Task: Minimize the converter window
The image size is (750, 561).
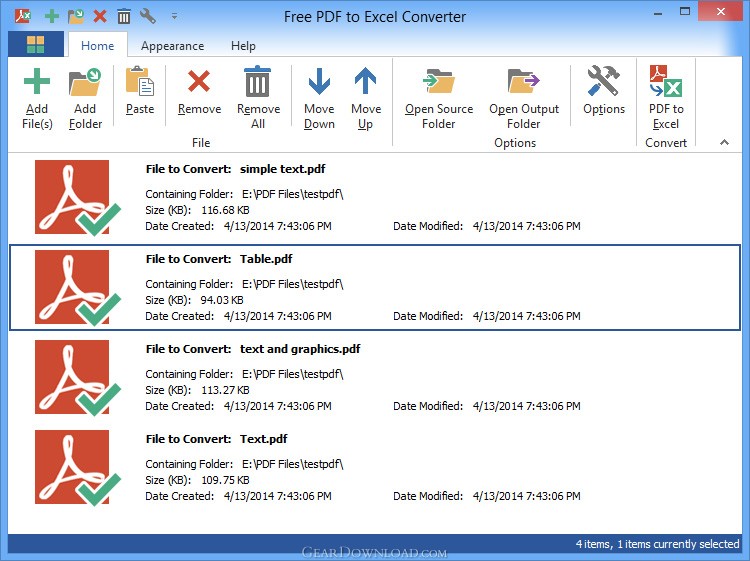Action: (658, 13)
